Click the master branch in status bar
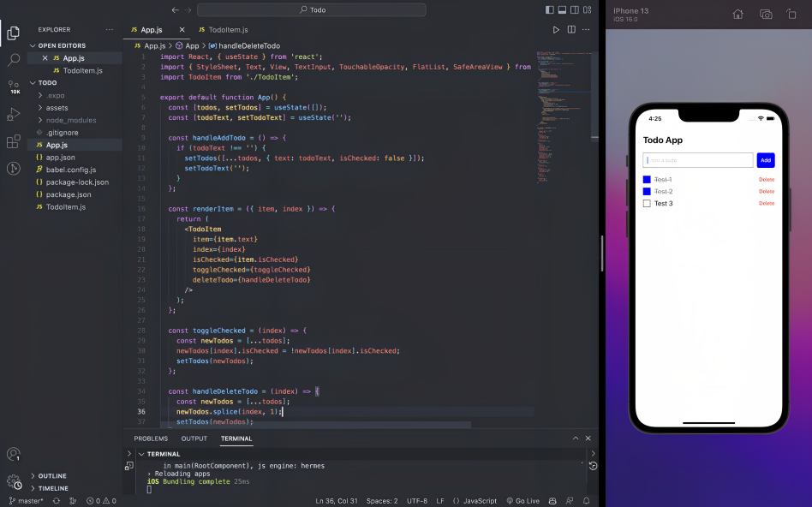812x507 pixels. (x=26, y=501)
